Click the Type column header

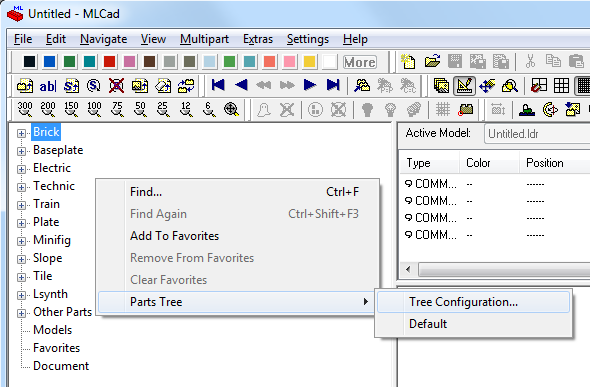coord(429,163)
